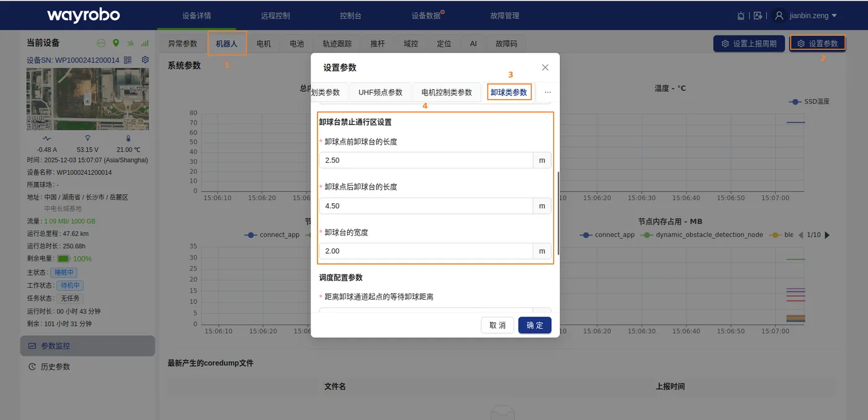Click the dialog vertical scrollbar
This screenshot has width=868, height=420.
558,214
